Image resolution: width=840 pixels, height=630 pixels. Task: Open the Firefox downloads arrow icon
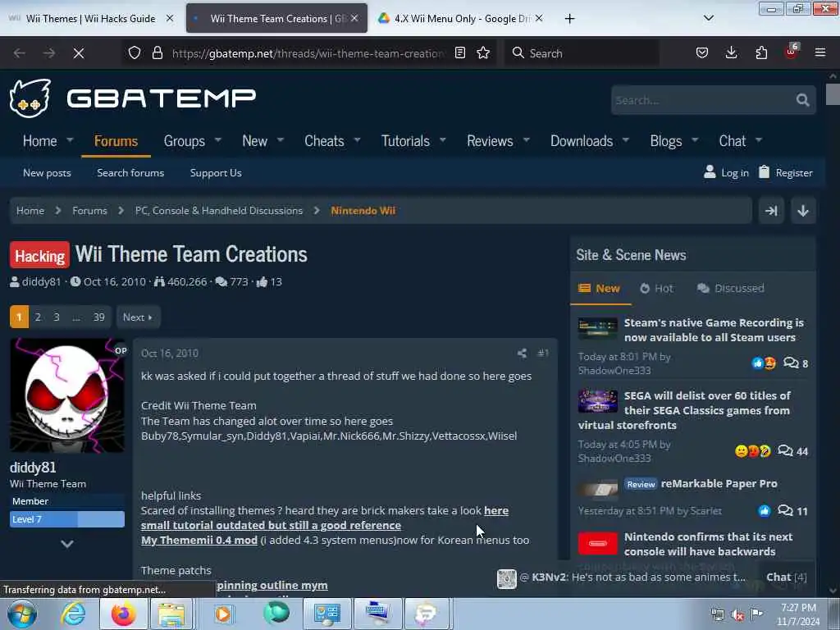pos(731,52)
